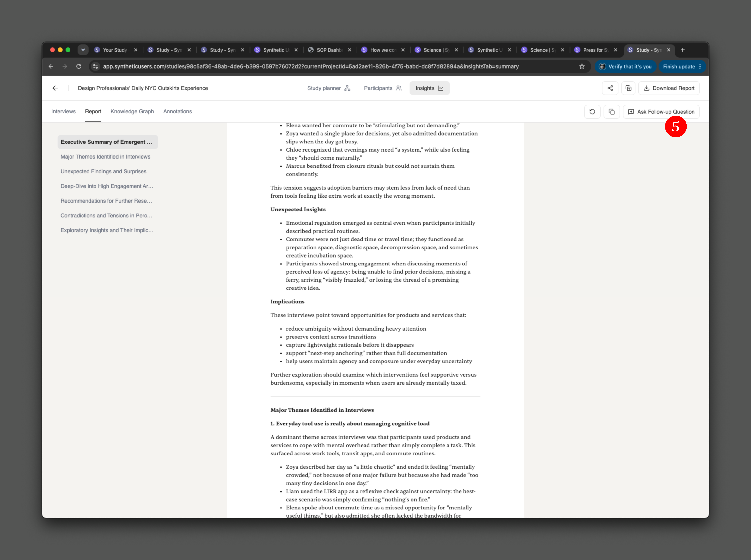Click the bullet starting 'Chloe recognized that evenings'
751x560 pixels.
pos(378,154)
